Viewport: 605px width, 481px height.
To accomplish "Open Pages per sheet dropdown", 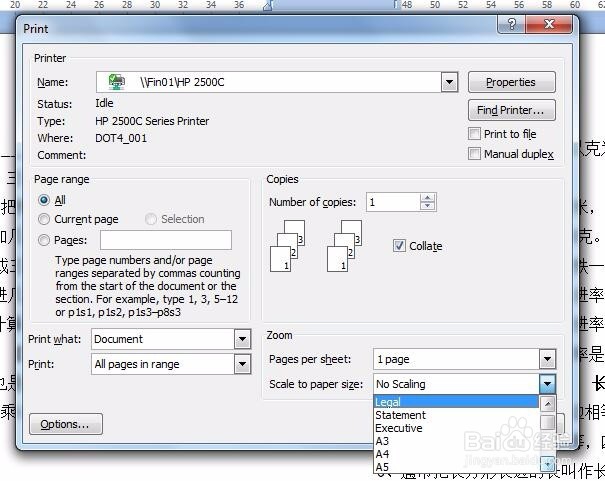I will (547, 359).
